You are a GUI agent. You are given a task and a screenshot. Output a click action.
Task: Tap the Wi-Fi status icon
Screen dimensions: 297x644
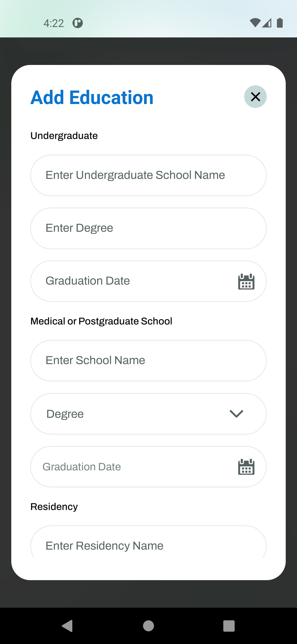255,23
